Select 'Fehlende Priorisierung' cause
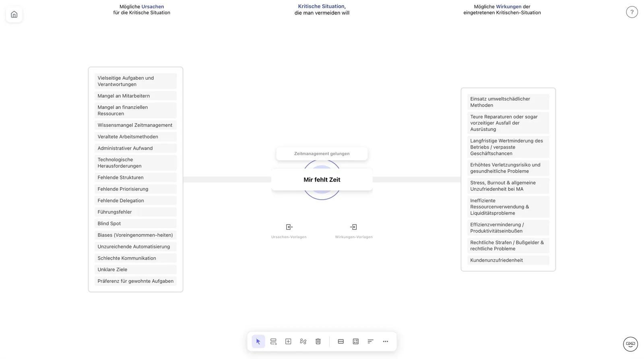Viewport: 644px width, 359px height. pos(136,189)
